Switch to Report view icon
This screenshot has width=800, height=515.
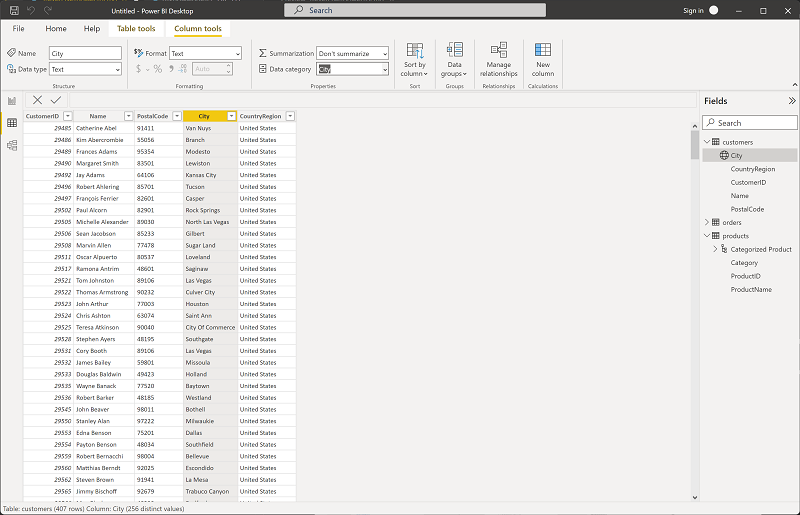[12, 101]
